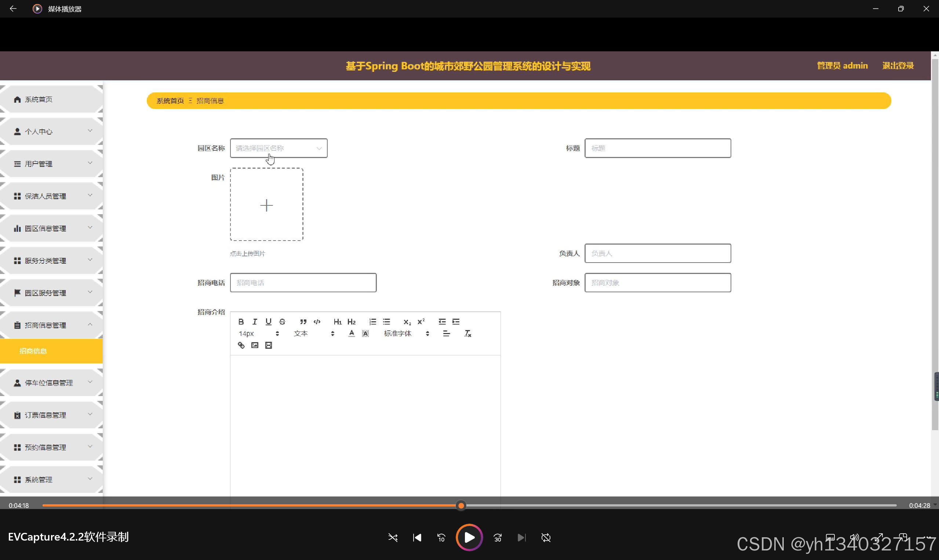Insert a link using the link icon
The width and height of the screenshot is (939, 560).
(x=241, y=345)
